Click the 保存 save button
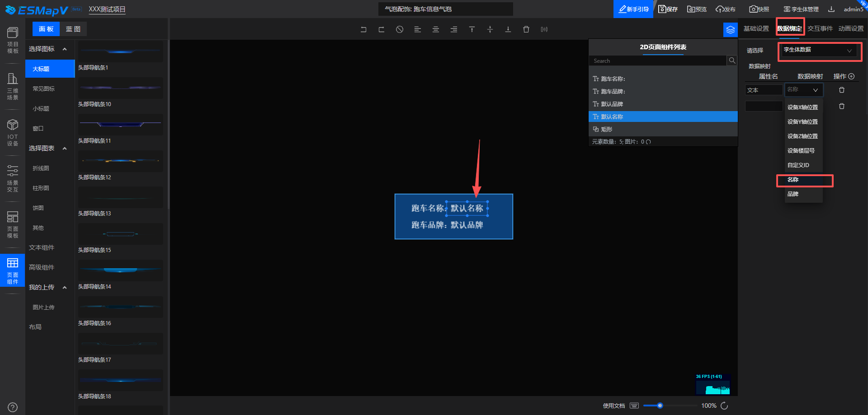 668,9
